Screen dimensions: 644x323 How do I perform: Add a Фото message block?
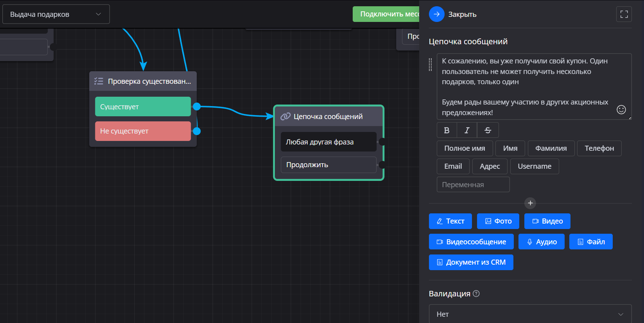498,221
